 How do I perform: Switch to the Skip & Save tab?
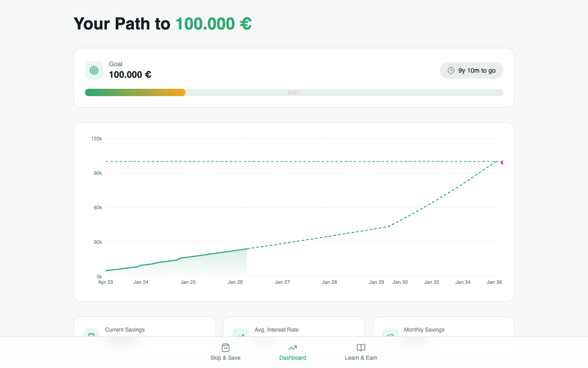click(x=226, y=352)
